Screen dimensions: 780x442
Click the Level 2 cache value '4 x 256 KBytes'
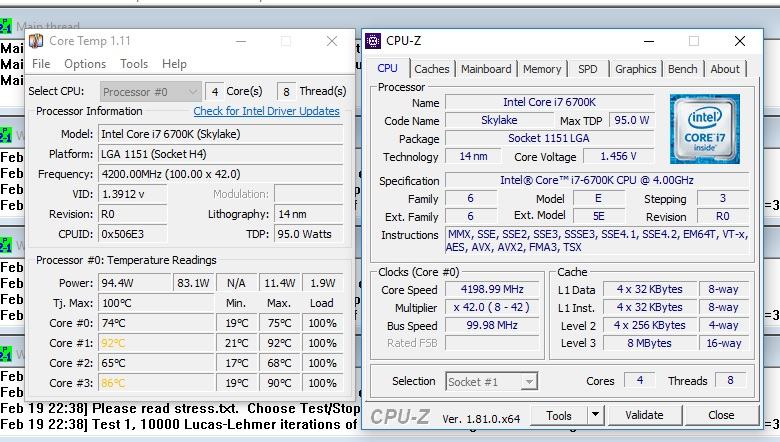[649, 325]
